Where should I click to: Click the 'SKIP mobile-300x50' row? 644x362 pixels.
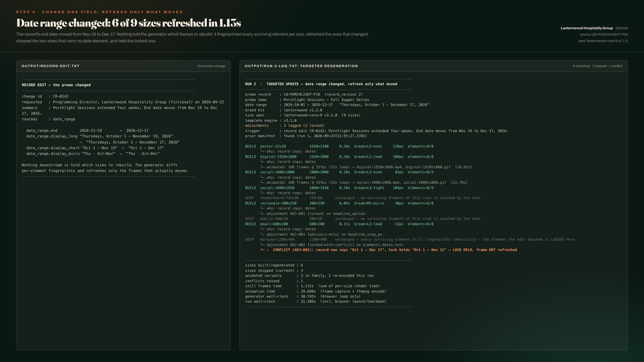(x=363, y=219)
